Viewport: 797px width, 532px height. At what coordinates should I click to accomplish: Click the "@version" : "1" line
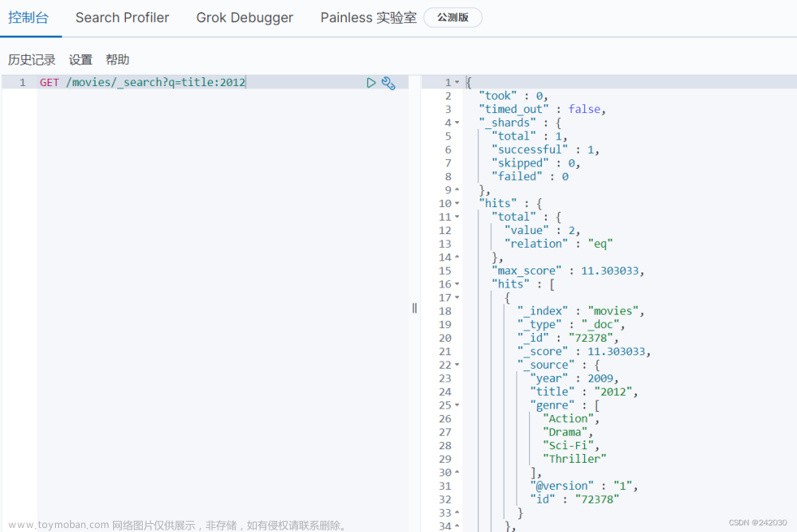pos(584,487)
